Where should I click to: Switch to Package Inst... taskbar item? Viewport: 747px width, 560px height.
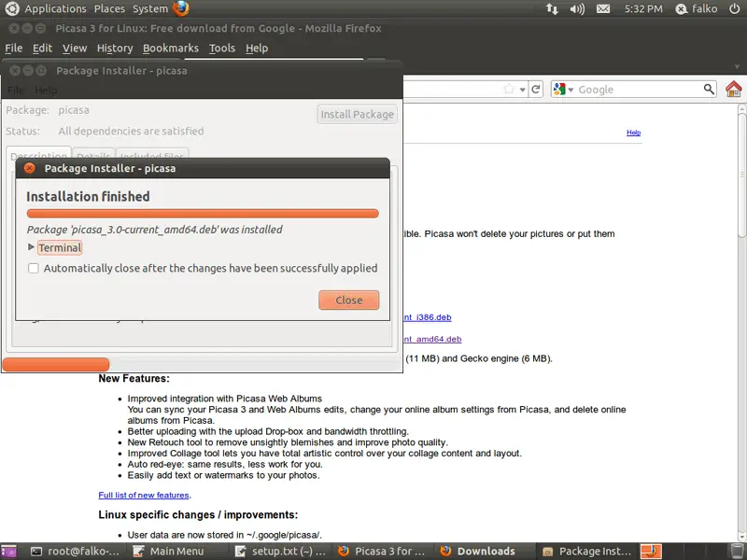586,551
